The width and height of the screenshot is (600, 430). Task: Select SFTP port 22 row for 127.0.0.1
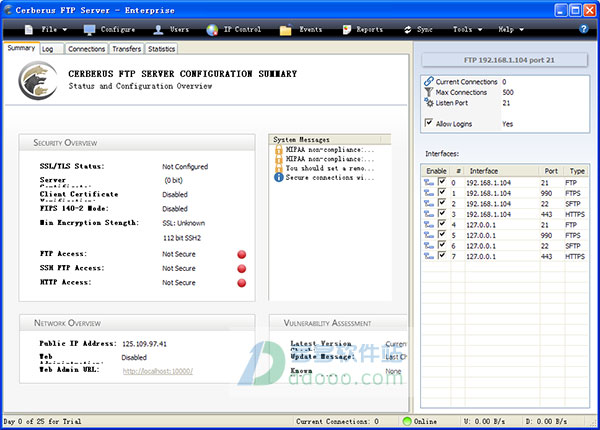505,246
